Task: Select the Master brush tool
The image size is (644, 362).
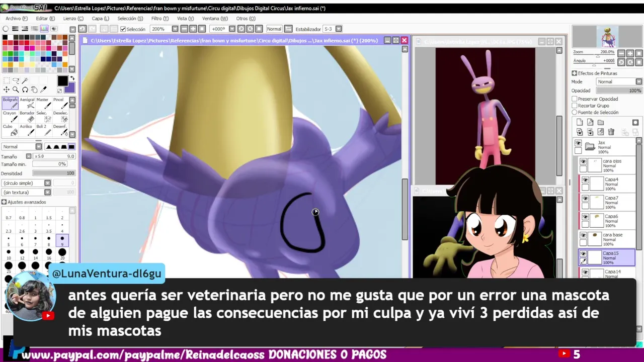Action: coord(44,103)
